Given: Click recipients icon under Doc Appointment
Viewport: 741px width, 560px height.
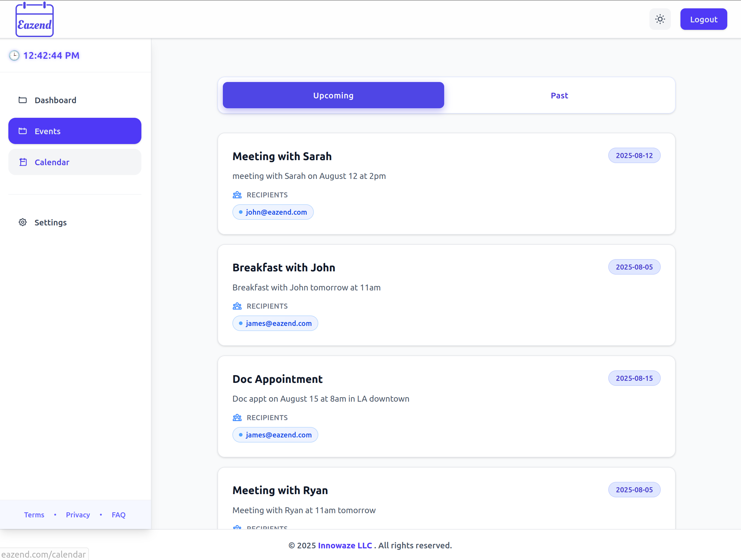Looking at the screenshot, I should [237, 418].
